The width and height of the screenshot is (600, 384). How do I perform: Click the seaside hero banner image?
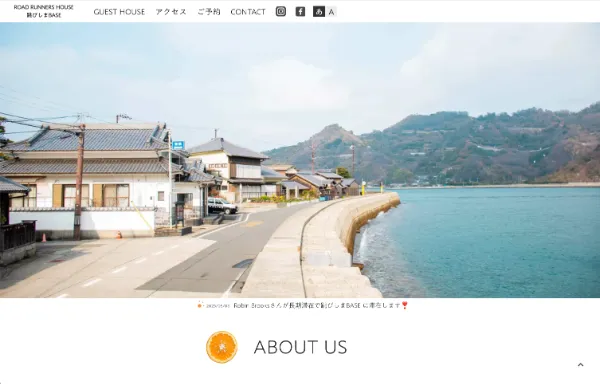(300, 160)
